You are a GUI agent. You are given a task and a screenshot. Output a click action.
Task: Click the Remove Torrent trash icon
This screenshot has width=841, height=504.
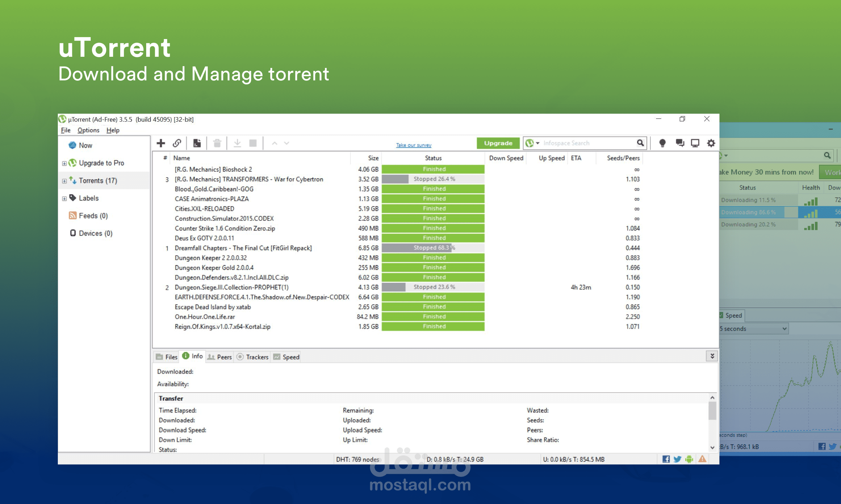217,143
